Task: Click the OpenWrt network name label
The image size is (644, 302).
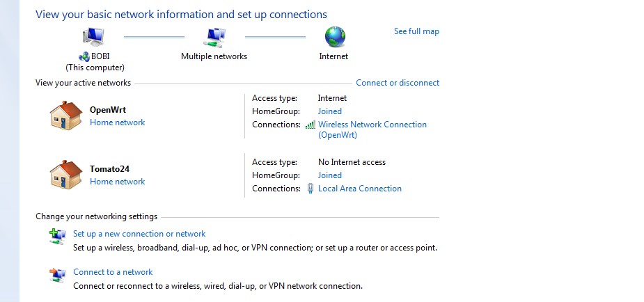Action: click(107, 110)
